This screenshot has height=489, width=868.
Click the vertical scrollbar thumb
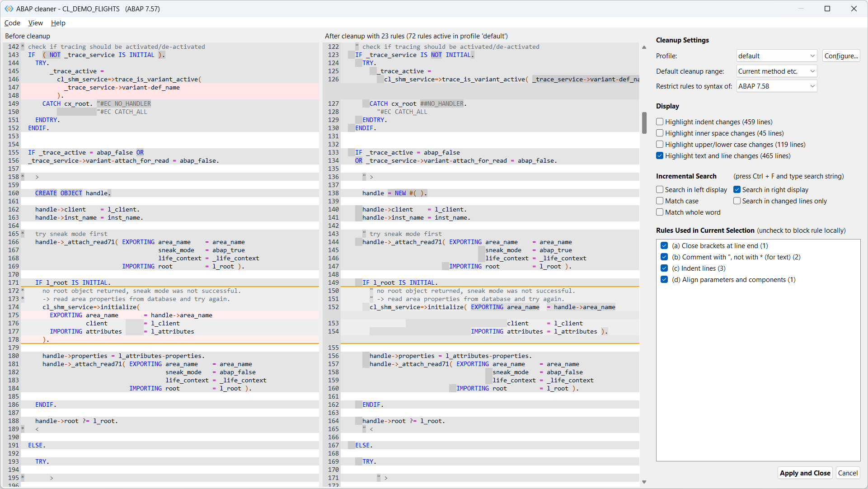click(644, 122)
